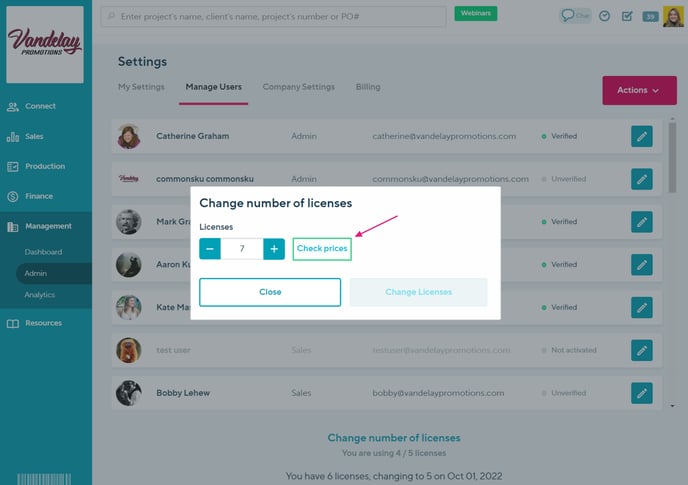This screenshot has height=485, width=688.
Task: Switch to My Settings tab
Action: [x=141, y=87]
